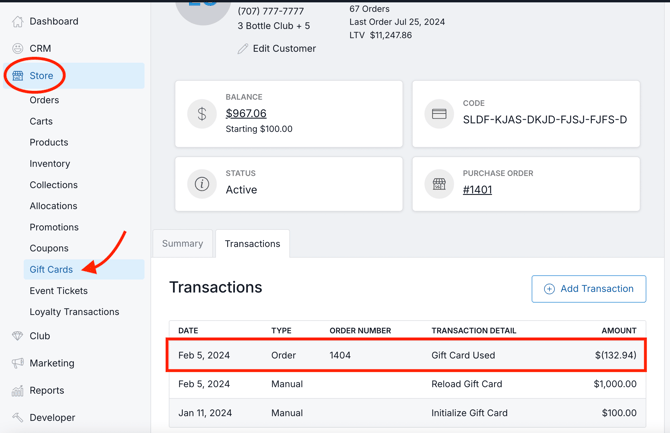Go to Orders in the sidebar
The height and width of the screenshot is (433, 670).
tap(44, 100)
